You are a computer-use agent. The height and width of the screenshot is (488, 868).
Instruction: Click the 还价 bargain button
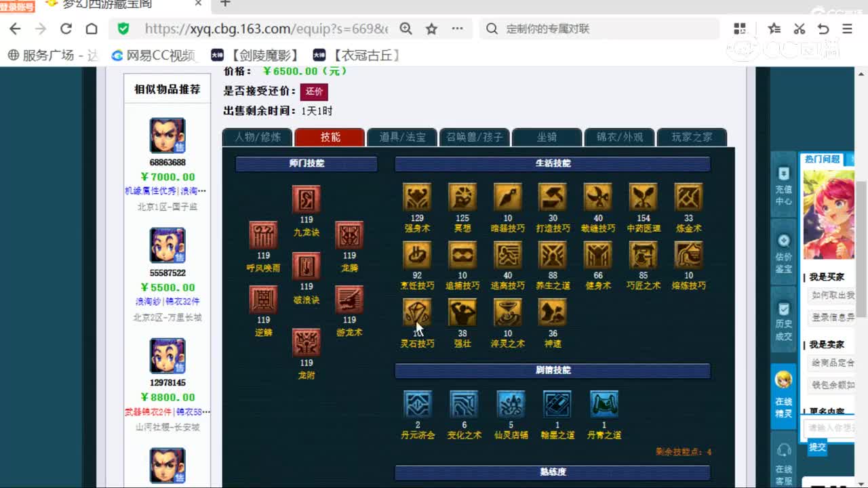pos(313,91)
